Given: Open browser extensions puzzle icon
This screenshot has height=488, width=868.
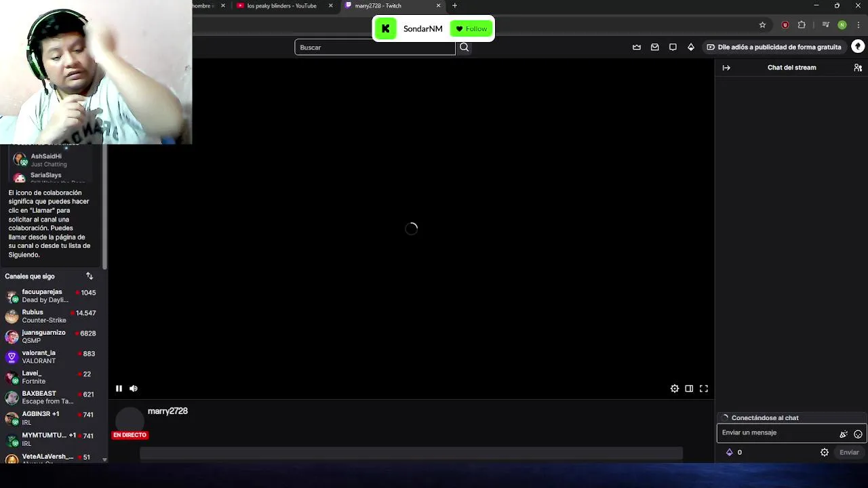Looking at the screenshot, I should pyautogui.click(x=802, y=25).
